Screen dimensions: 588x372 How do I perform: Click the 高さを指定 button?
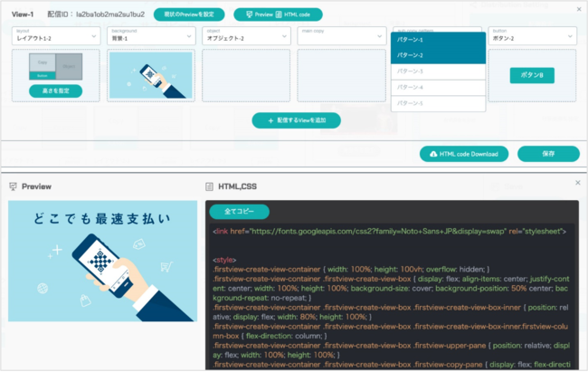point(55,91)
